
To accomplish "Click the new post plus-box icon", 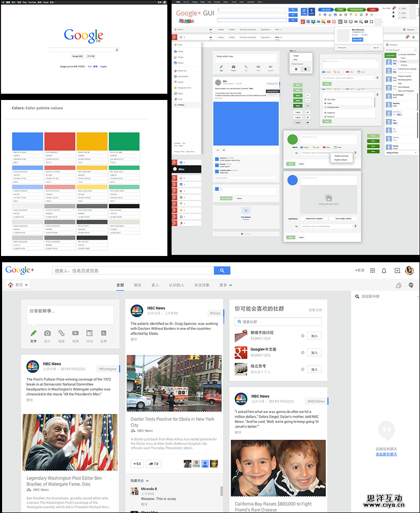I will [x=397, y=271].
